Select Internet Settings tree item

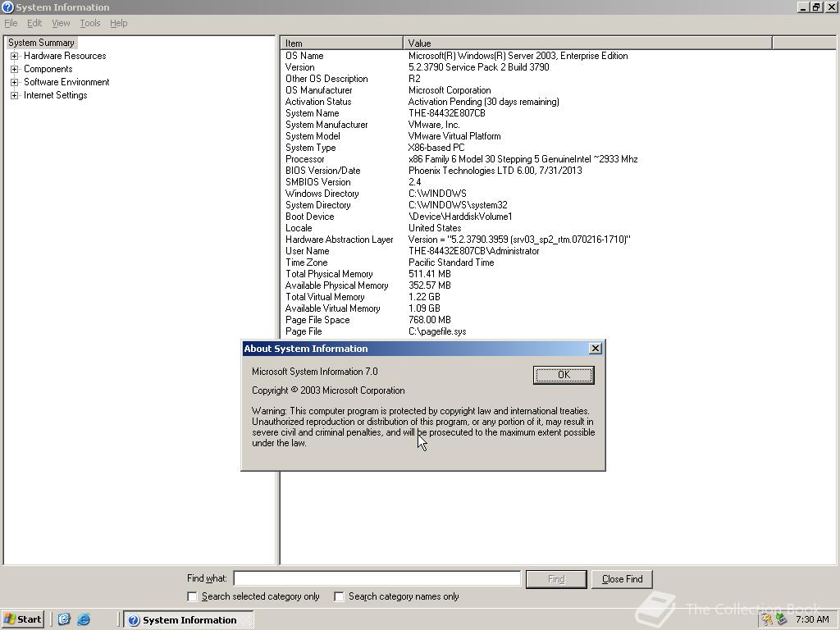pos(55,95)
